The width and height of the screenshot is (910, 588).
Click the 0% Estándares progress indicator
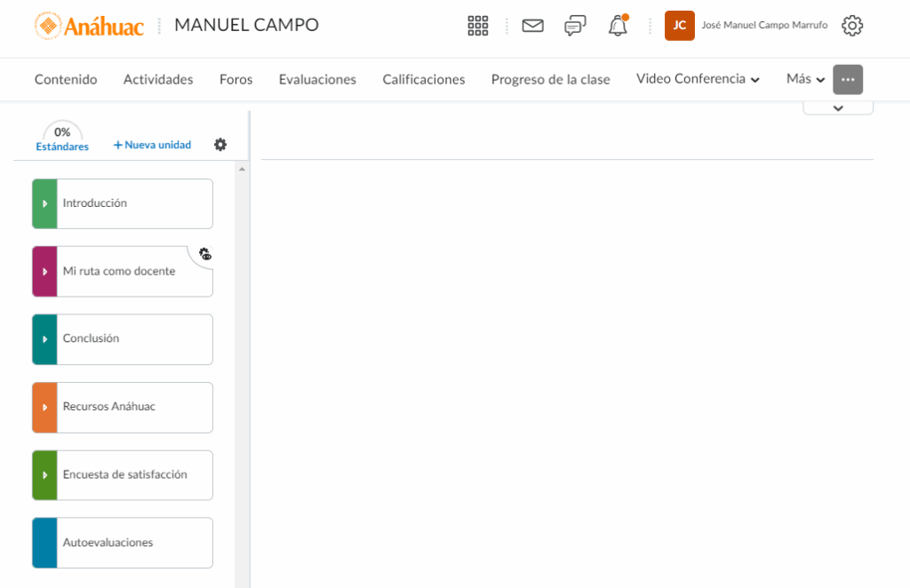click(x=62, y=137)
